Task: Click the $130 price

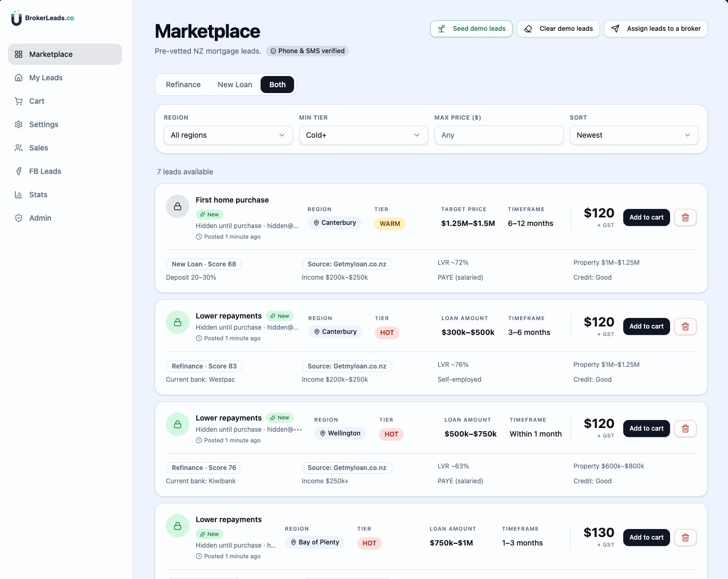Action: pos(599,533)
